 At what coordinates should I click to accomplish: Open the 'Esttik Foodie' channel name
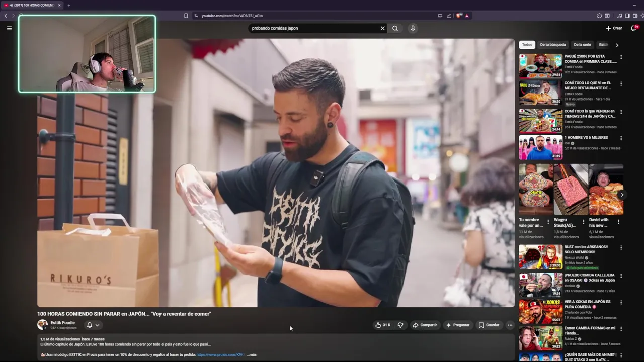[x=62, y=323]
